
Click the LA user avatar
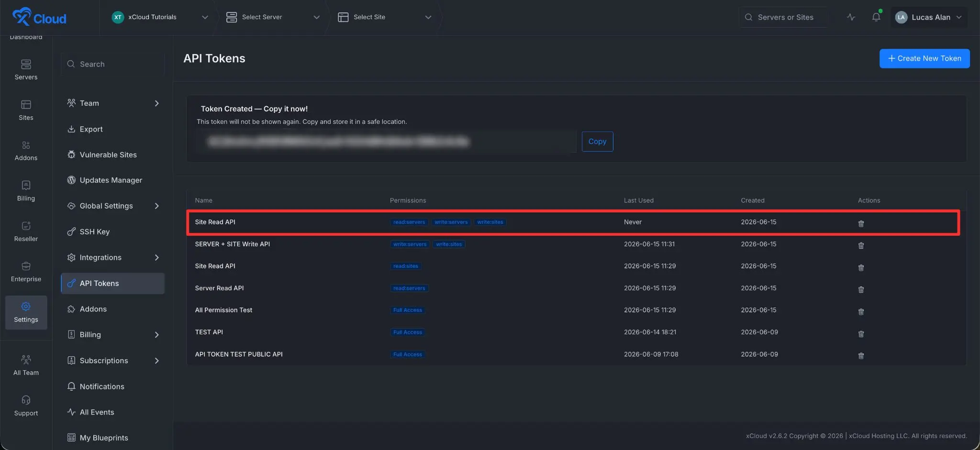point(901,17)
